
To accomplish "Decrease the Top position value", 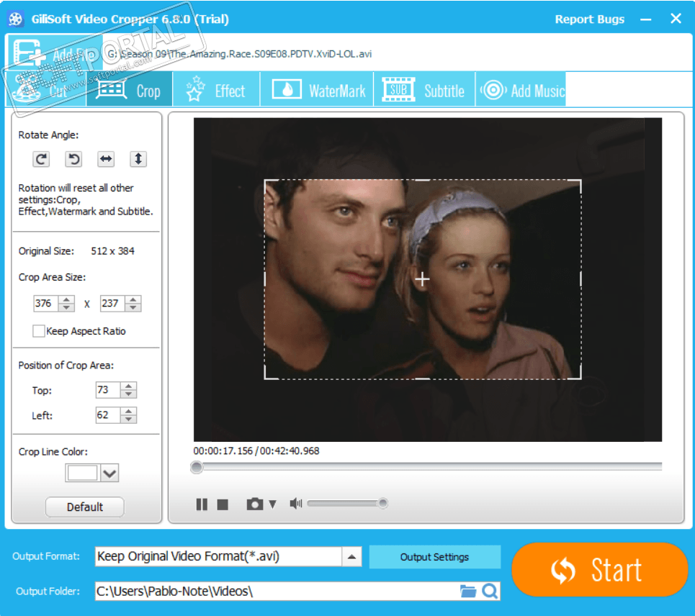I will click(x=128, y=394).
